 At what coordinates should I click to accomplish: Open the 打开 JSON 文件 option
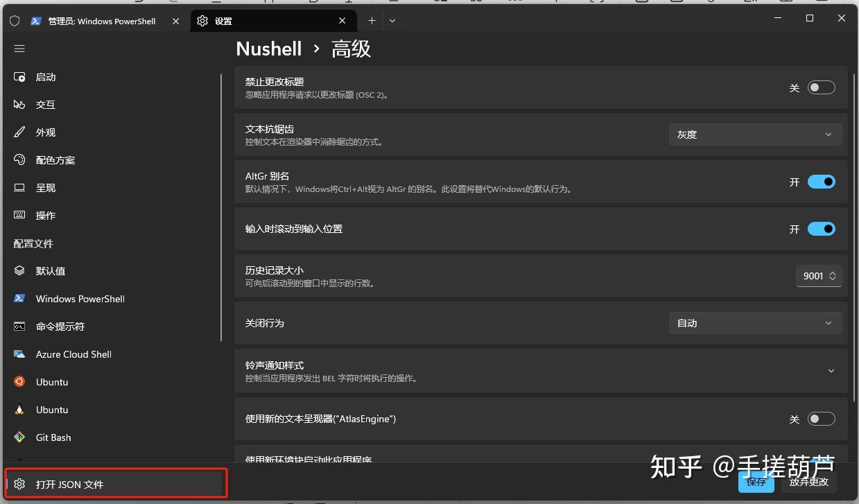[x=69, y=485]
